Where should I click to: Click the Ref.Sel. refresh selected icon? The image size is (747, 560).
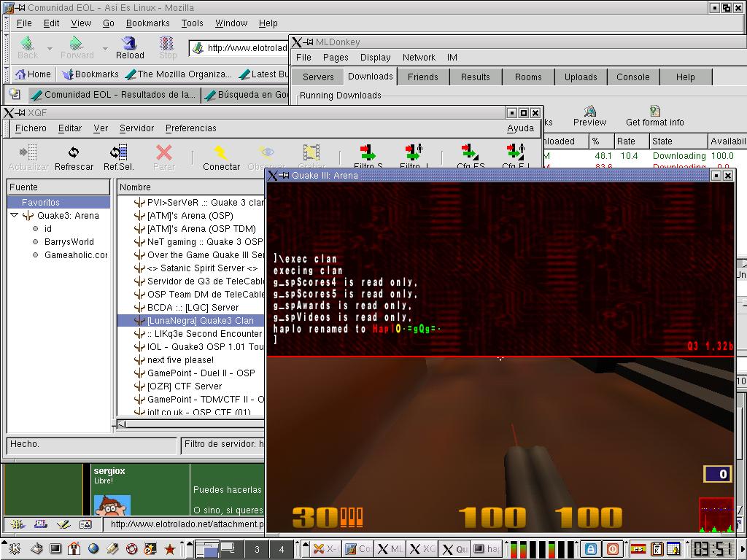point(118,152)
